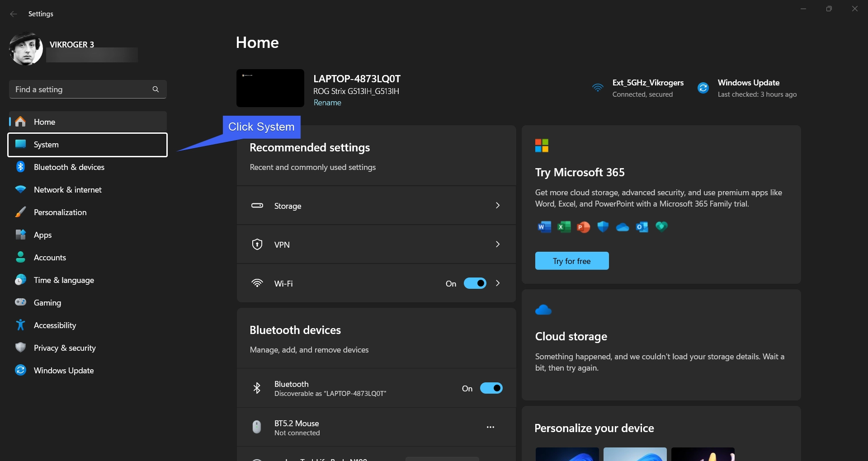Click the back arrow icon
The width and height of the screenshot is (868, 461).
tap(14, 14)
